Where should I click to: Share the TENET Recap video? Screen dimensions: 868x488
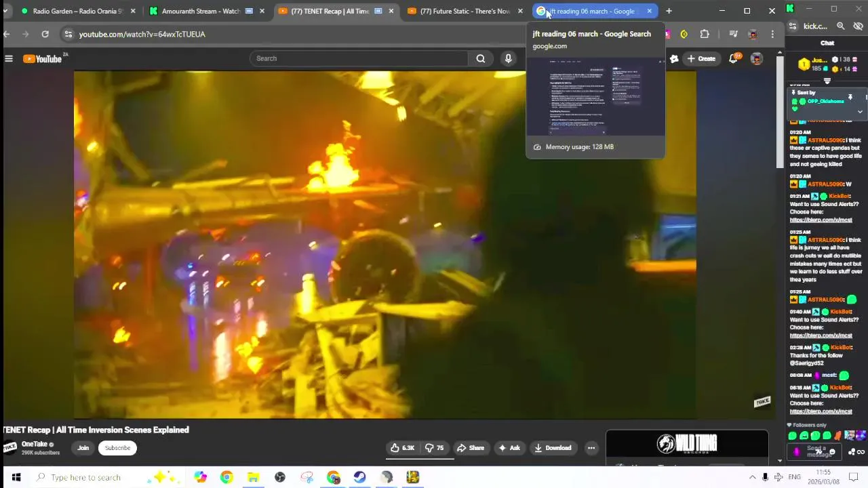pyautogui.click(x=471, y=448)
